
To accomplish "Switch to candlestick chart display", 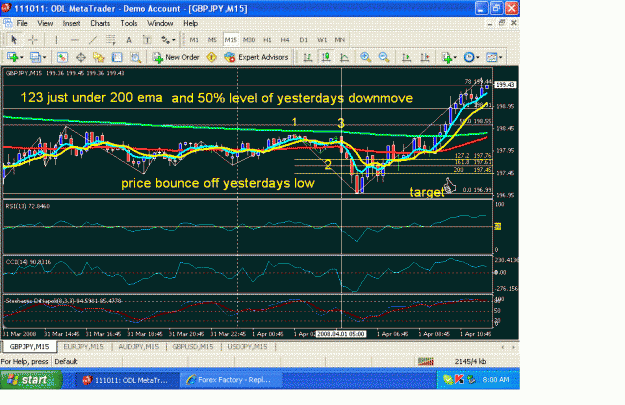I will [x=326, y=57].
